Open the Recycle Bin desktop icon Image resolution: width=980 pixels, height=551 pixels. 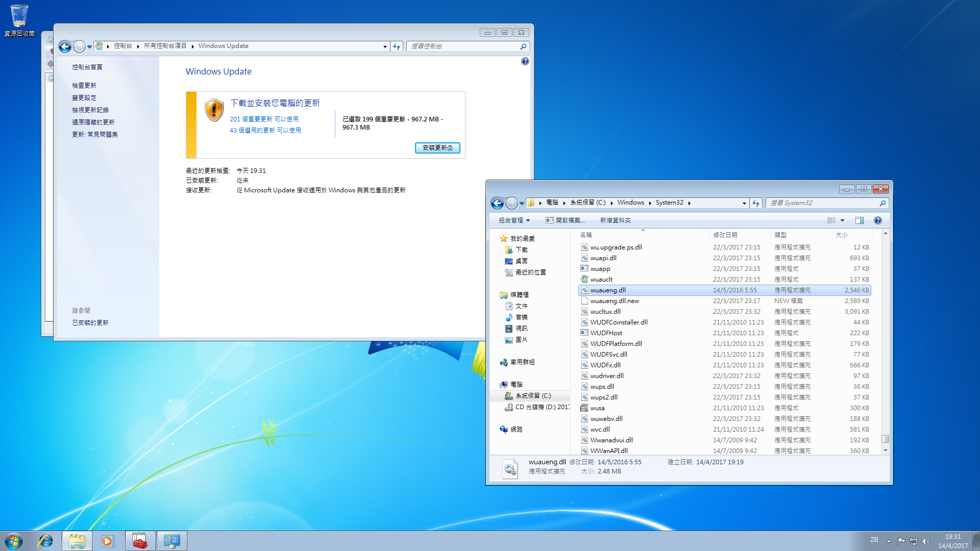point(19,20)
